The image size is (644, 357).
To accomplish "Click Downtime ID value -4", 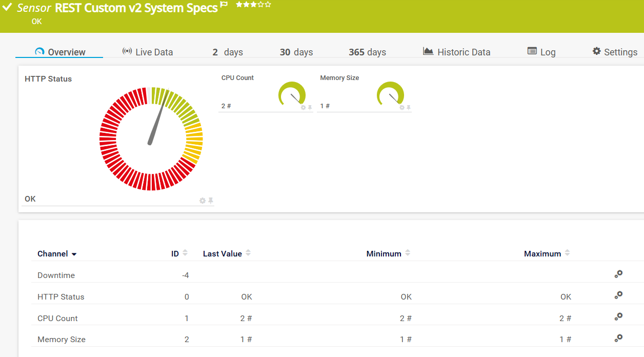I will pos(185,275).
